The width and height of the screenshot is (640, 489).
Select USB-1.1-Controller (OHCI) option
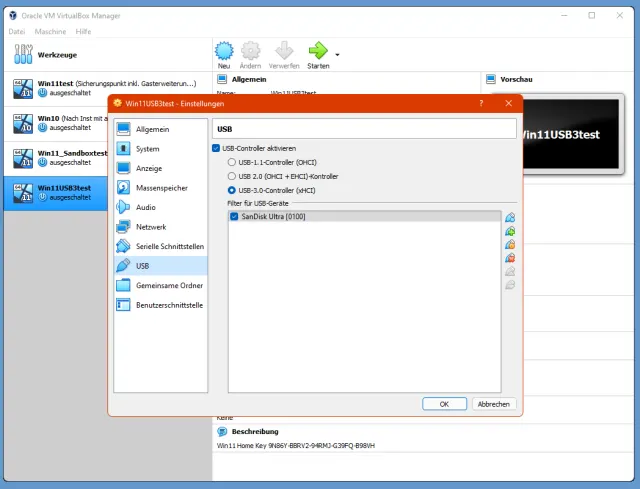tap(233, 161)
